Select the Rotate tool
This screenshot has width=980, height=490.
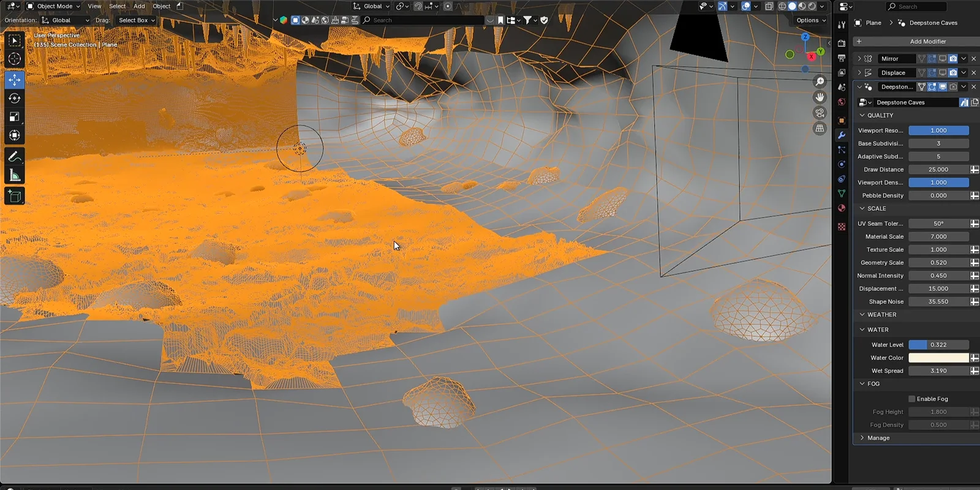[15, 99]
